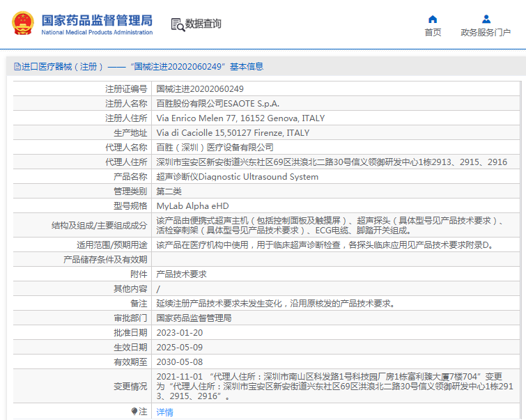The image size is (526, 420).
Task: Click the 代理人住所 label cell
Action: (x=126, y=162)
